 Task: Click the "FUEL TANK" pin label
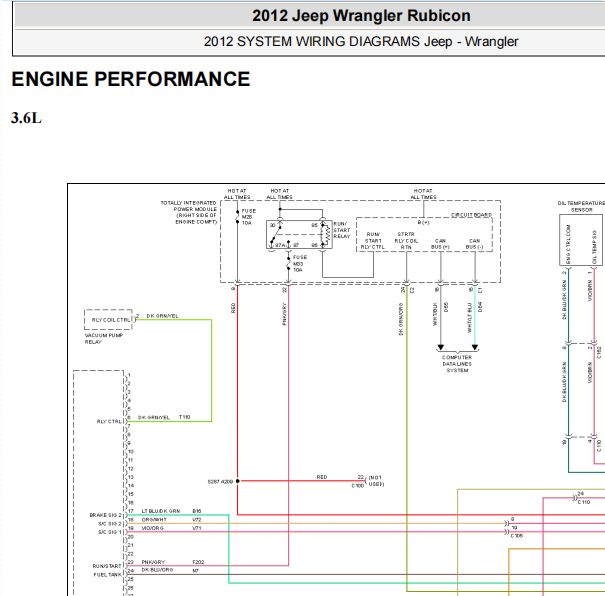[107, 574]
